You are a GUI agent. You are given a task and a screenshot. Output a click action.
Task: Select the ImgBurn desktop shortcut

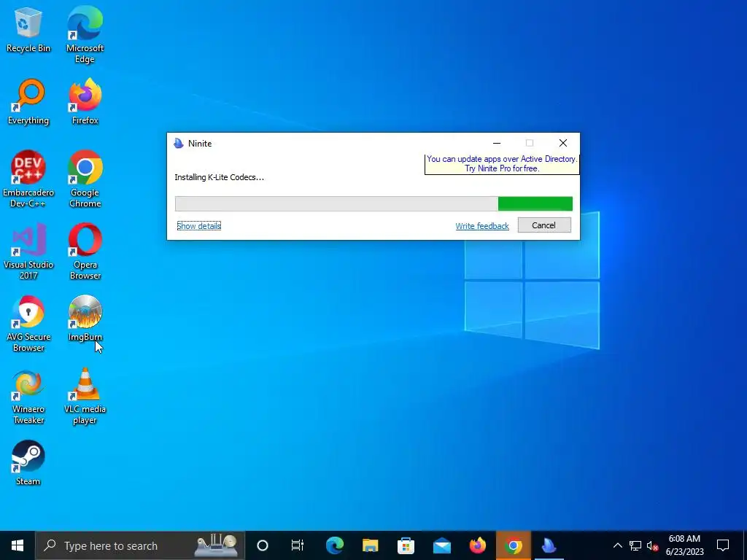[85, 318]
